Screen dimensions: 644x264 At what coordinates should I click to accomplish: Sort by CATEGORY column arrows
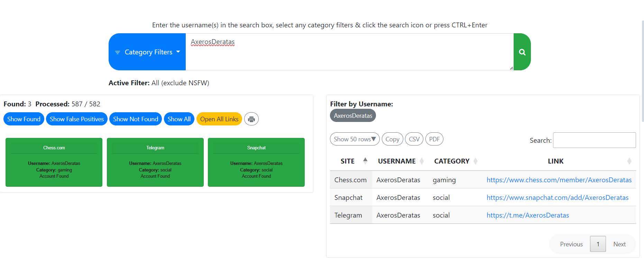[x=476, y=161]
